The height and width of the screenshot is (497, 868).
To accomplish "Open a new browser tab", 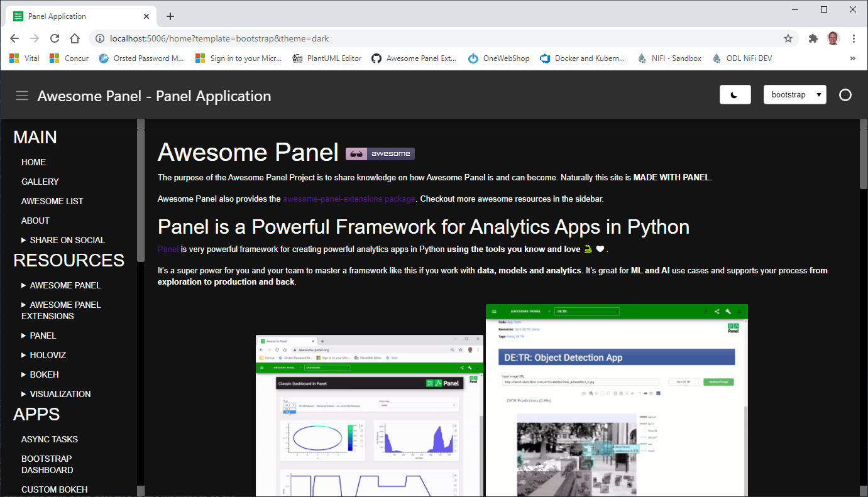I will (170, 16).
